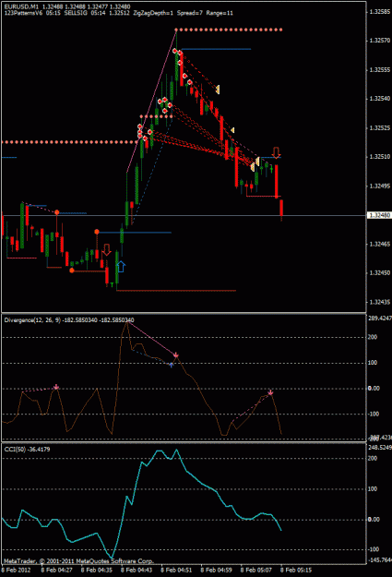
Task: Select the blue horizontal line near 1.32565
Action: tap(216, 49)
